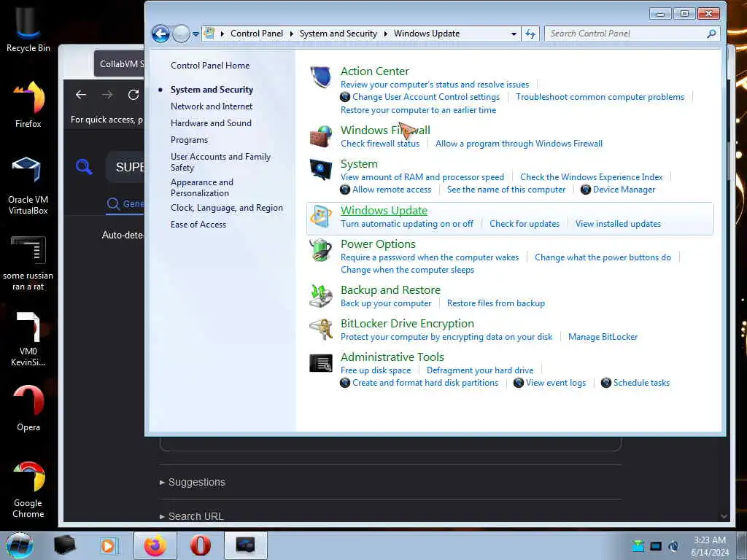Click the Device Manager link

click(x=624, y=190)
